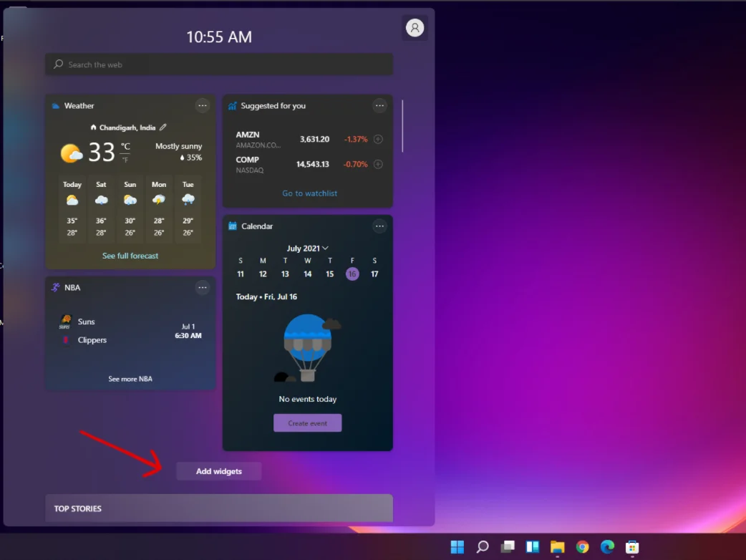This screenshot has height=560, width=746.
Task: Switch temperature unit to Celsius
Action: click(x=125, y=147)
